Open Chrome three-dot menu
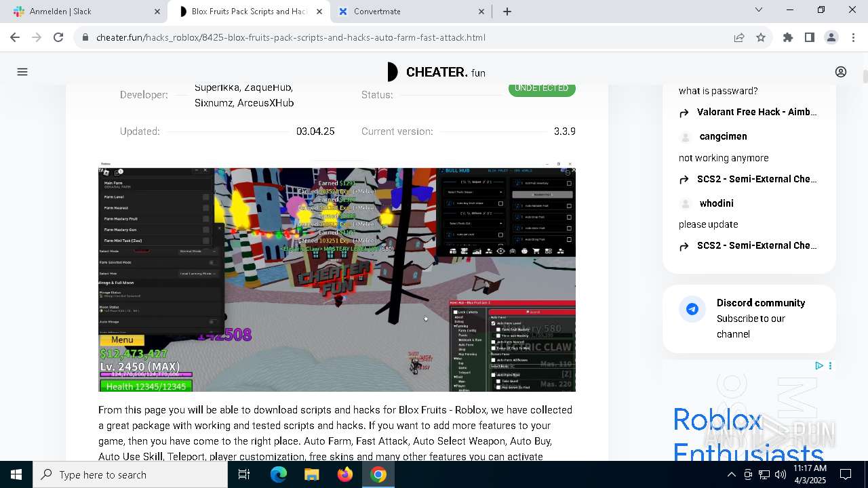868x488 pixels. coord(852,38)
